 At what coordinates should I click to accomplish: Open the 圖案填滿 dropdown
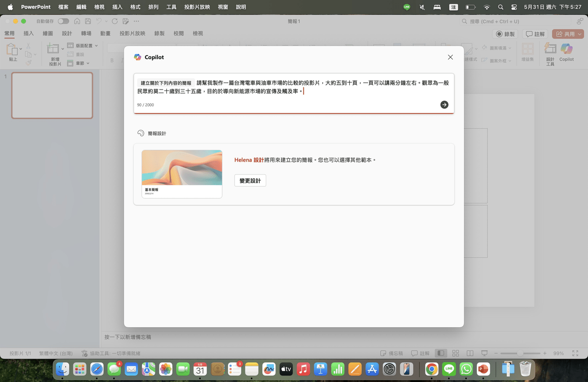497,48
